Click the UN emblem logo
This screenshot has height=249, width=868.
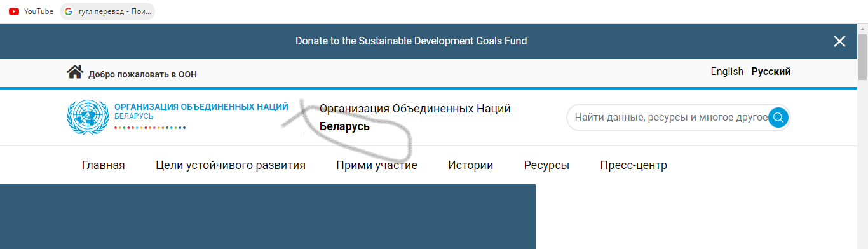(x=88, y=117)
